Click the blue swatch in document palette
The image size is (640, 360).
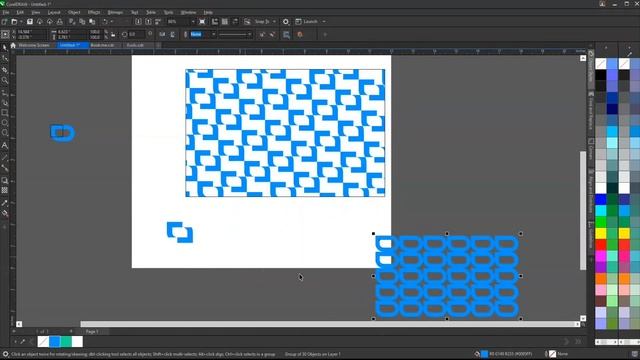[54, 341]
